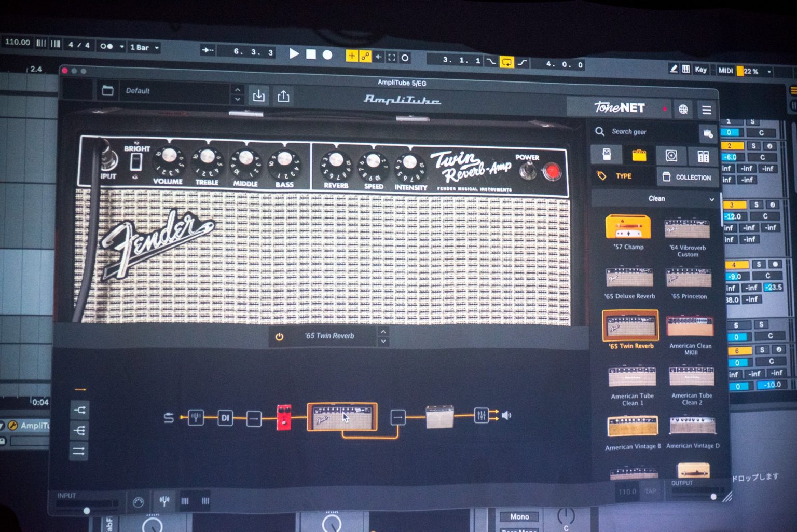Click the share/export preset icon
Screen dimensions: 797x532
[283, 96]
